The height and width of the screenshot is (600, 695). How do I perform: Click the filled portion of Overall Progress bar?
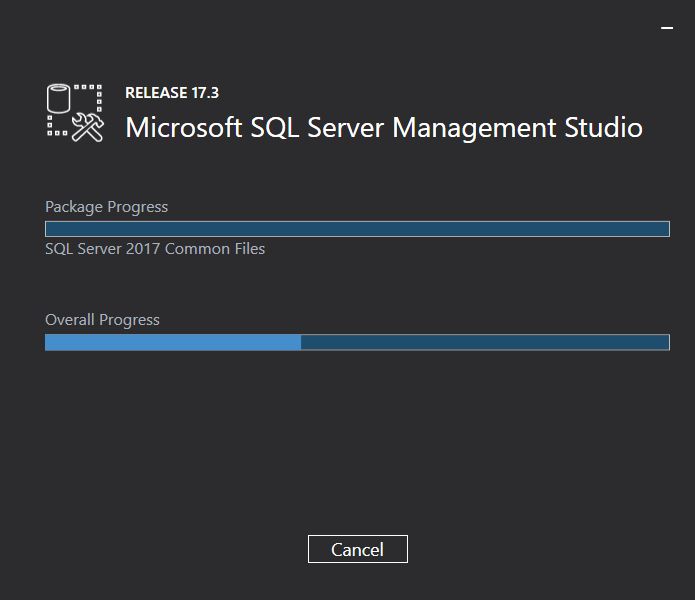[x=173, y=342]
